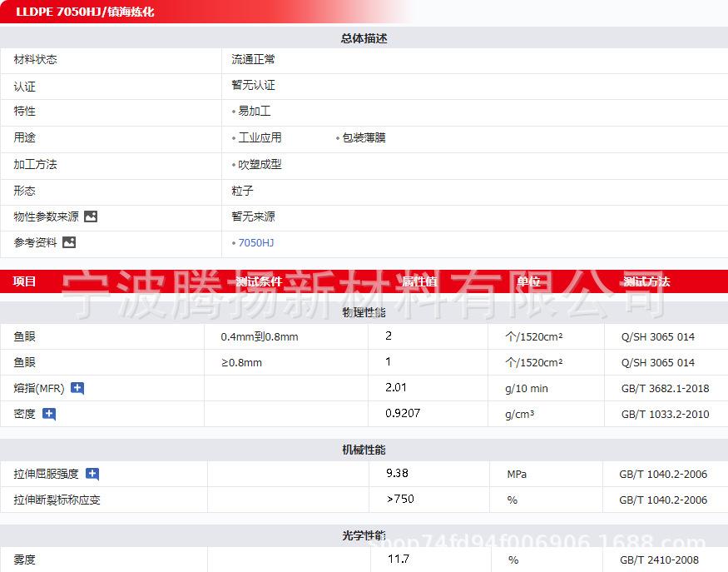Expand the plus icon next to 熔指(MFR)
728x572 pixels.
(77, 388)
